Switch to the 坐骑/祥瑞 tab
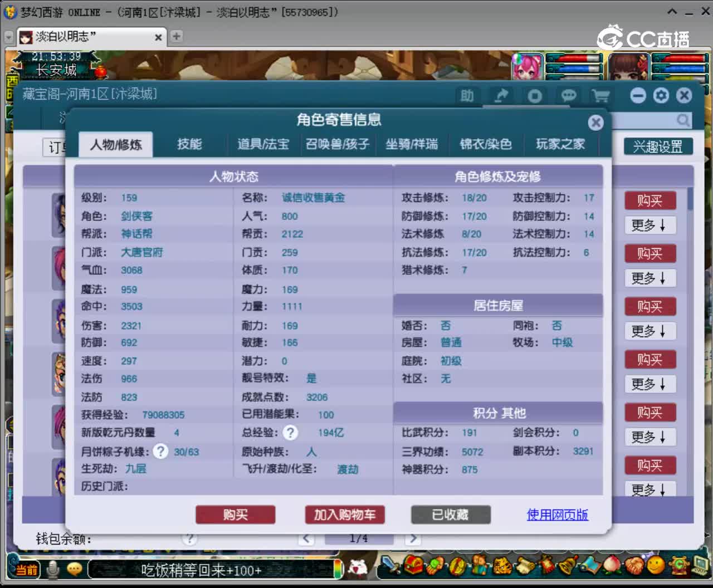Screen dimensions: 713x588 click(412, 144)
